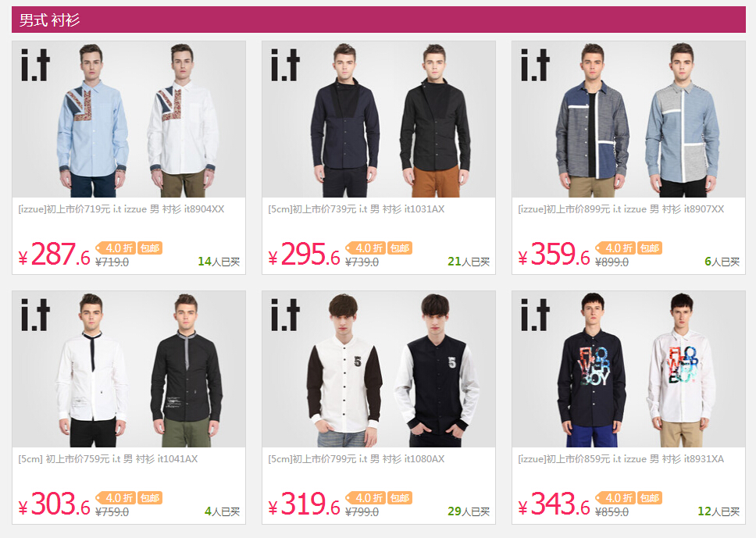
Task: Open the number 5 baseball shirt image
Action: click(379, 369)
